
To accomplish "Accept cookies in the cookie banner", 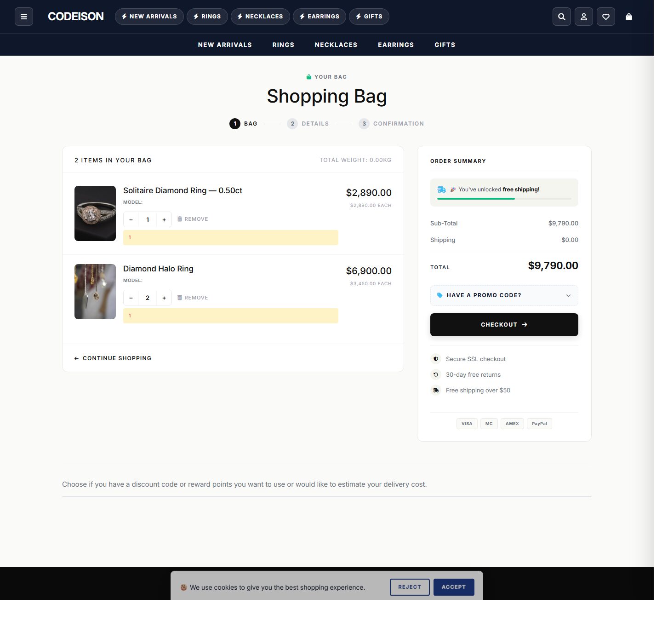I will pos(454,587).
